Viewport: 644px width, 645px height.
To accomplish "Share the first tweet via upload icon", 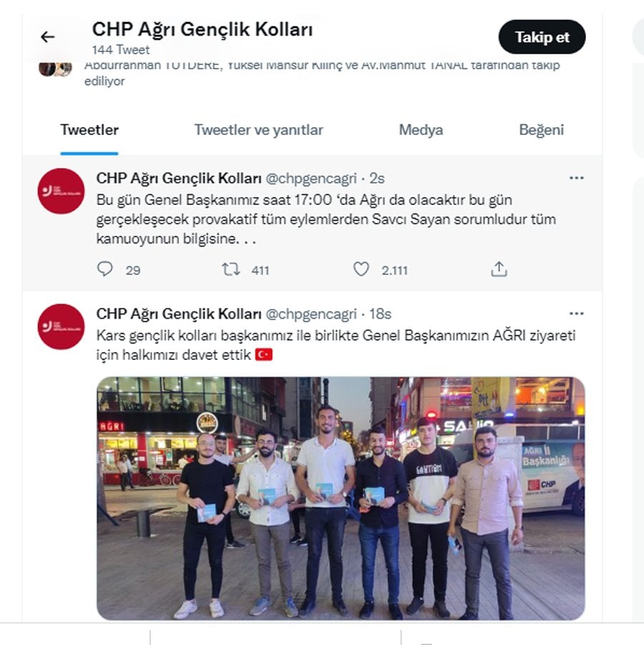I will (x=499, y=269).
